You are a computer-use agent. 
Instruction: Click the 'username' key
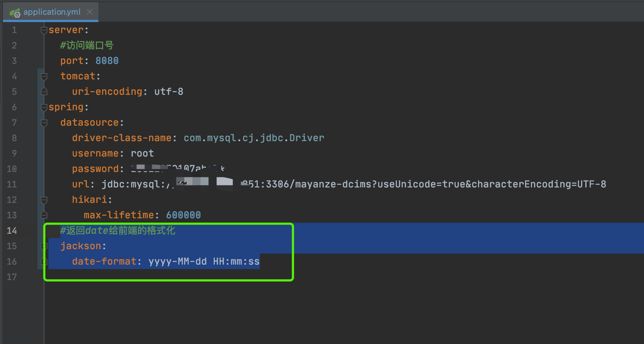pos(95,153)
